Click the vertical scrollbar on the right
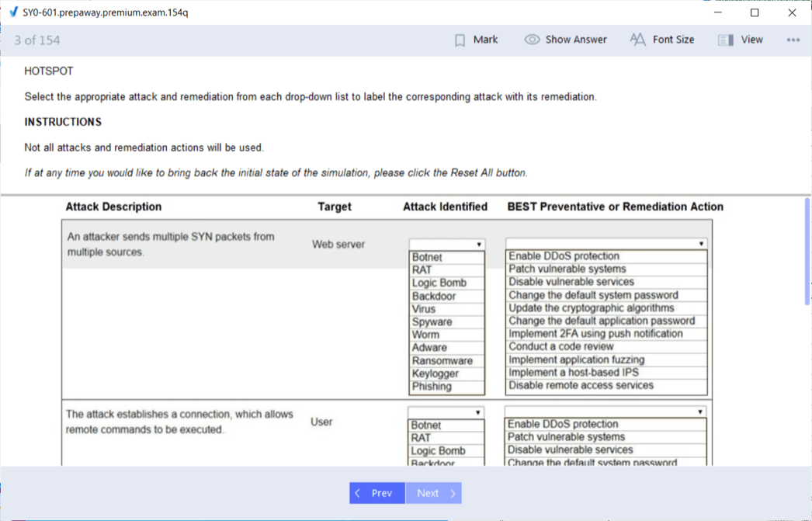 pos(807,252)
